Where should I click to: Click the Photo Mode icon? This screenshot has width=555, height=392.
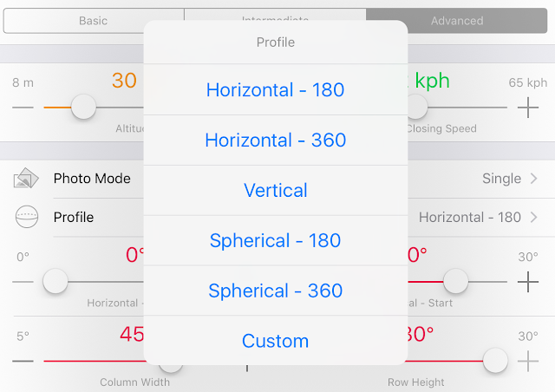pyautogui.click(x=26, y=180)
